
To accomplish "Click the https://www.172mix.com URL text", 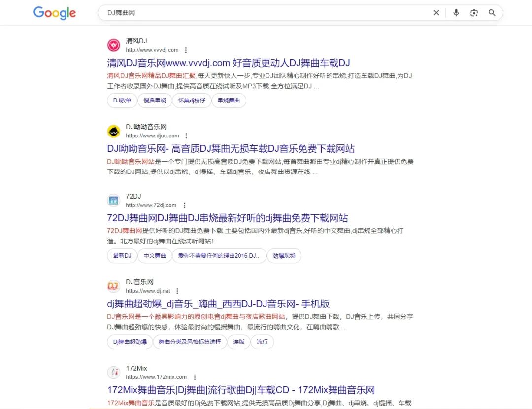I will point(156,377).
